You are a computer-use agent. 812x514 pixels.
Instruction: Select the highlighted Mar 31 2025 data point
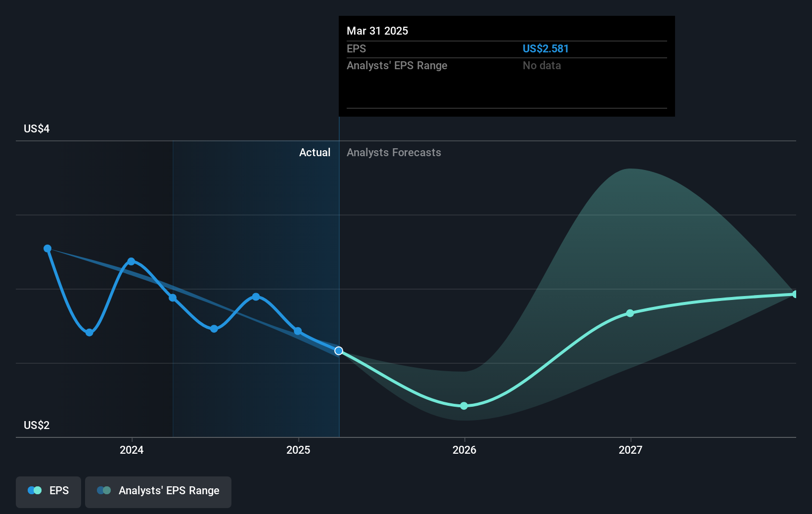pos(339,351)
